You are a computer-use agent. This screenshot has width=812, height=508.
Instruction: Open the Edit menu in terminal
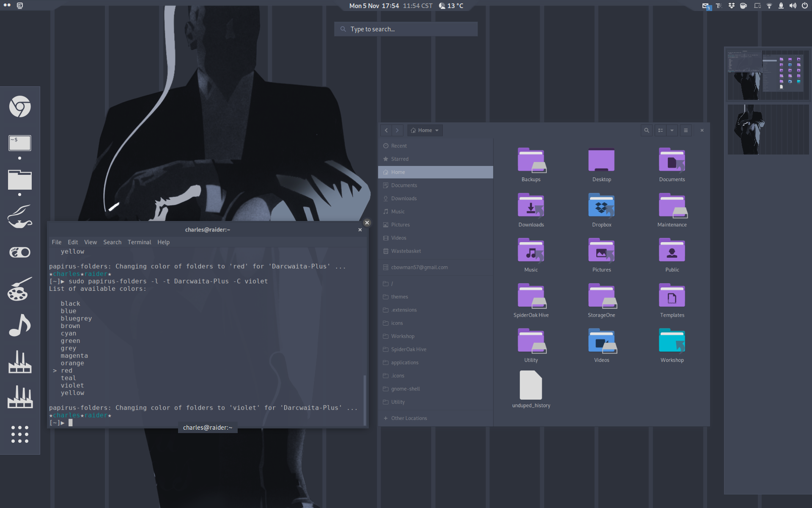click(73, 242)
